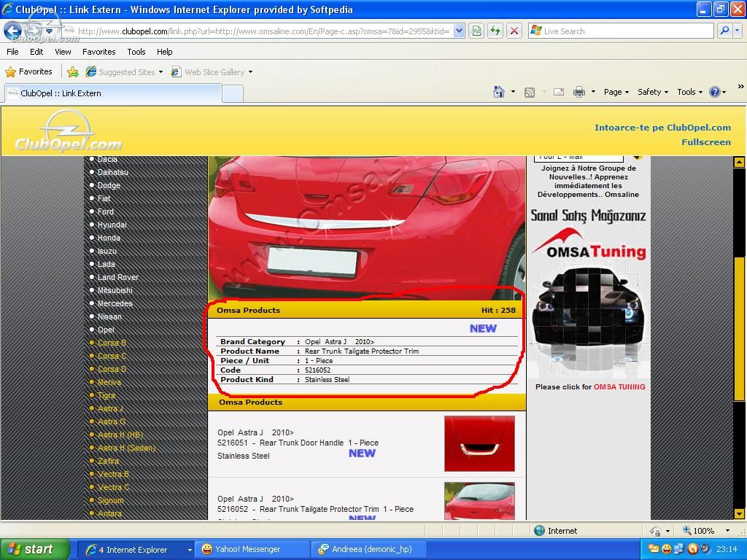Open the Safety menu dropdown
Screen dimensions: 747x560
click(x=653, y=92)
